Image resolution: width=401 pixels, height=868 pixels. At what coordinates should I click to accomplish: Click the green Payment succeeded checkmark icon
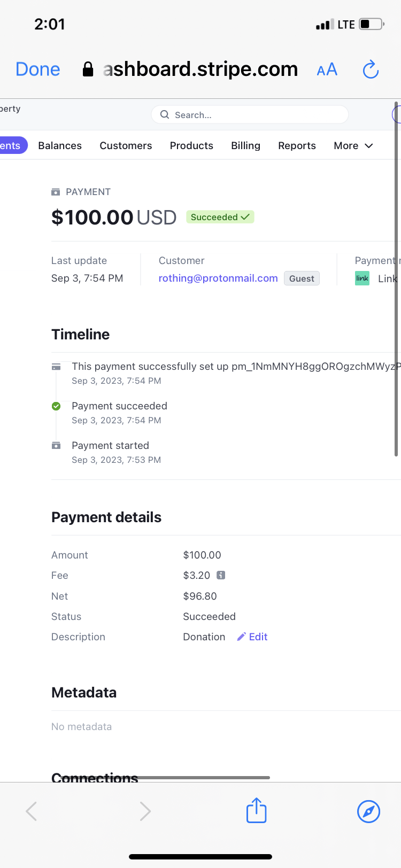tap(56, 406)
